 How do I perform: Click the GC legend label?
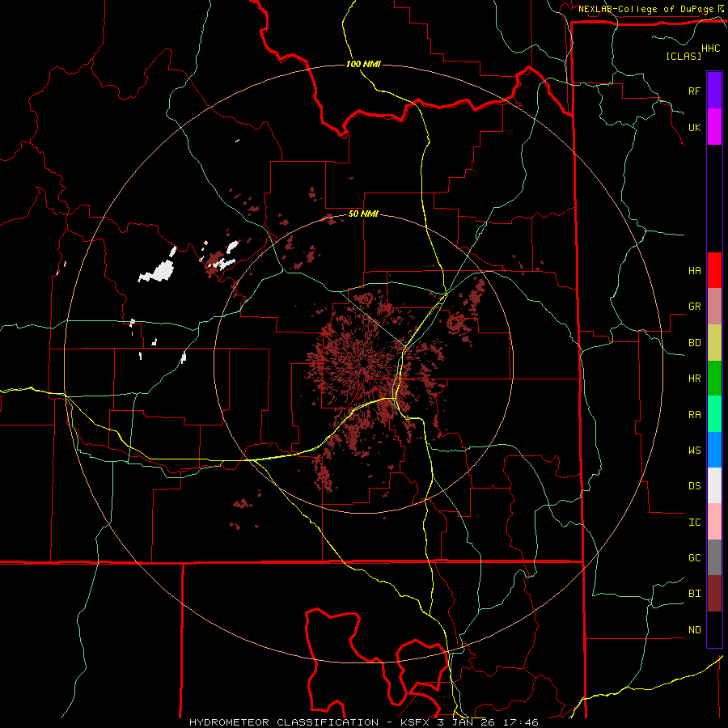694,557
